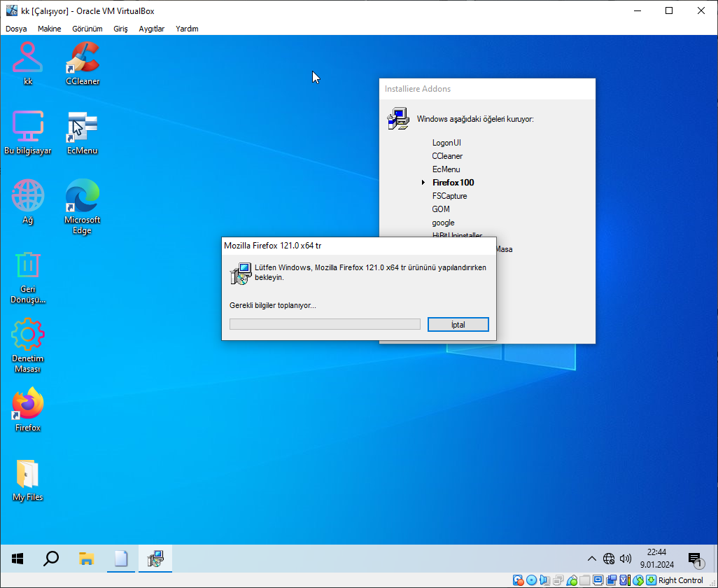This screenshot has width=718, height=588.
Task: Open the Dosya menu
Action: [16, 29]
